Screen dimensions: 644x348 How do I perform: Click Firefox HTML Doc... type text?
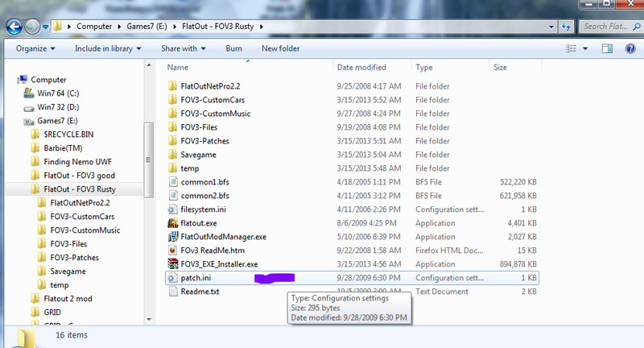[449, 251]
